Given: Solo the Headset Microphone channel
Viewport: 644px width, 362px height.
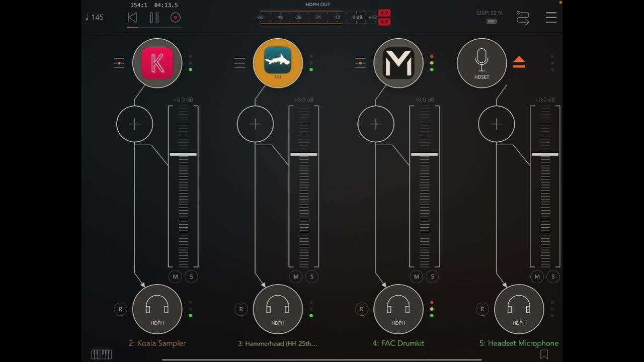Looking at the screenshot, I should click(x=553, y=277).
